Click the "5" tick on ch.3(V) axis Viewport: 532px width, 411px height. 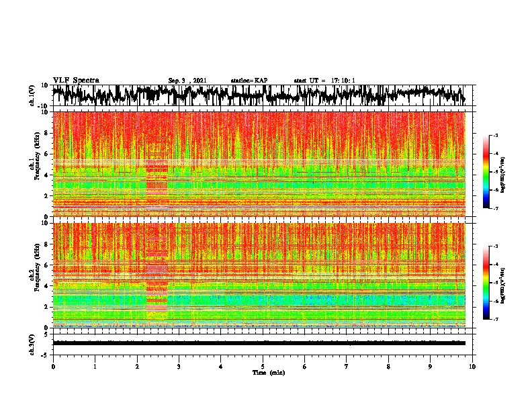click(x=46, y=334)
